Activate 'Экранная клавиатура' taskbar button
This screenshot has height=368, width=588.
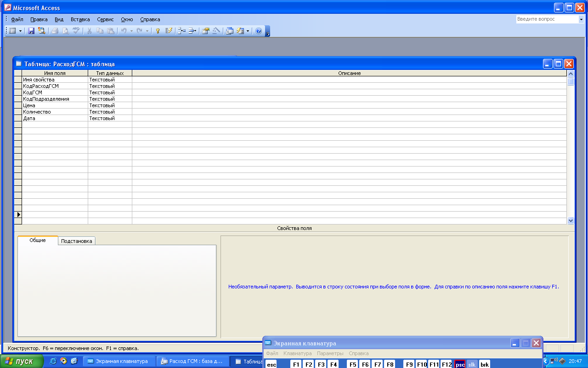[x=119, y=361]
